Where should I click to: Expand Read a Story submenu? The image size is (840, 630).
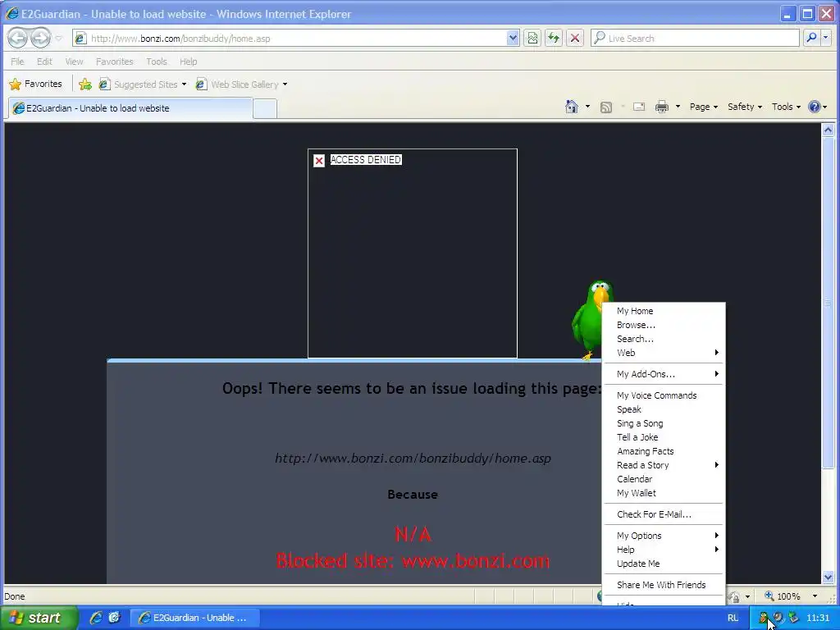[664, 465]
